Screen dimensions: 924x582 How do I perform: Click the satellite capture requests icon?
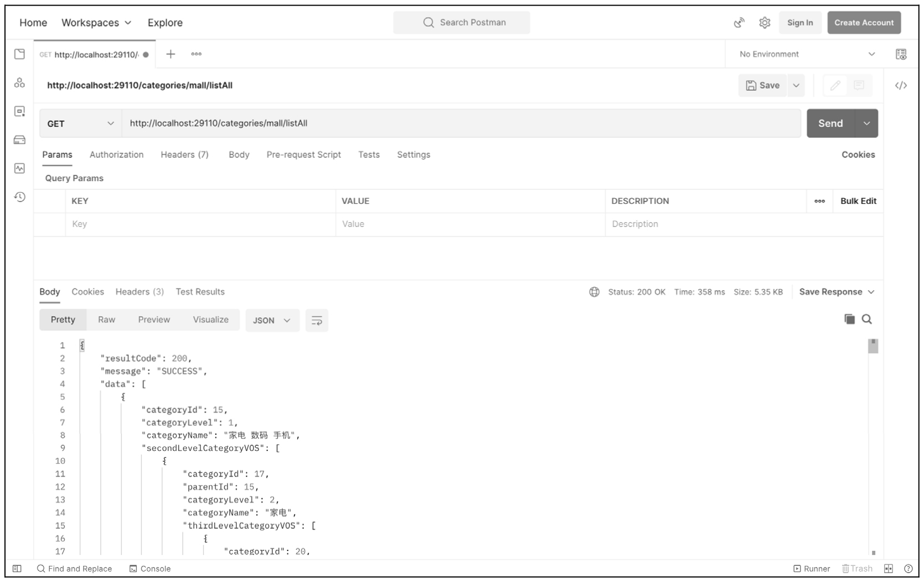(x=739, y=23)
